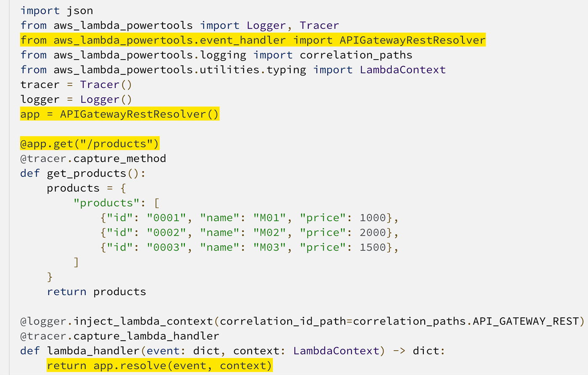Click the 'return products' line
The width and height of the screenshot is (588, 375).
pos(97,291)
